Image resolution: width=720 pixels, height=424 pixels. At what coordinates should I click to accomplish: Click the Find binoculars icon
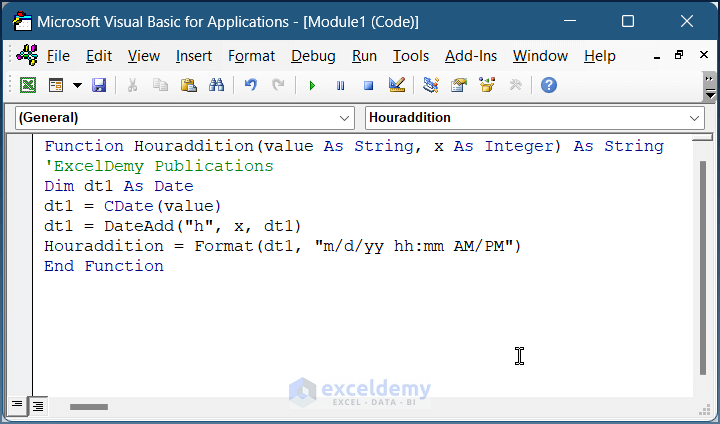(216, 86)
